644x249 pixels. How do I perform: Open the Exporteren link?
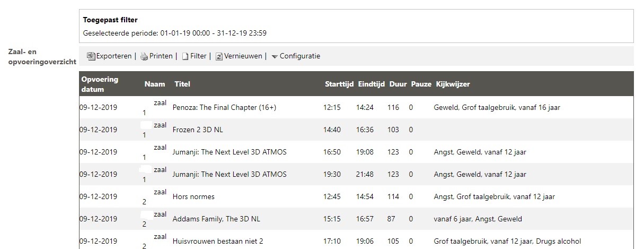click(113, 56)
